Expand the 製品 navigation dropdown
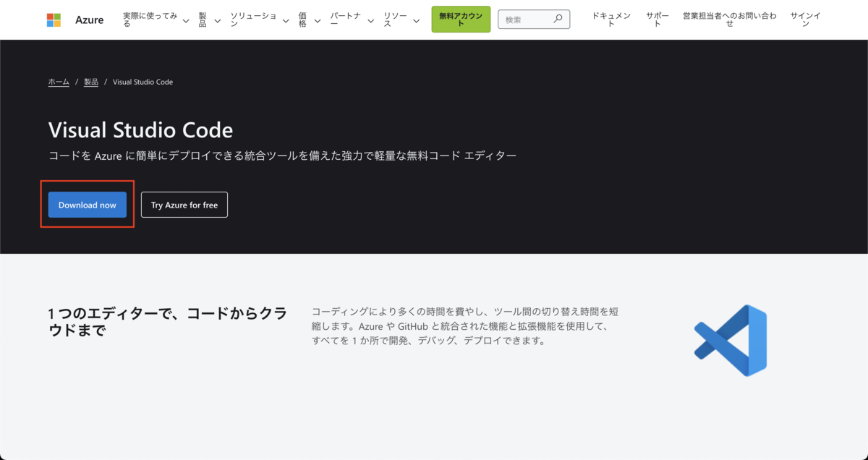 point(209,20)
